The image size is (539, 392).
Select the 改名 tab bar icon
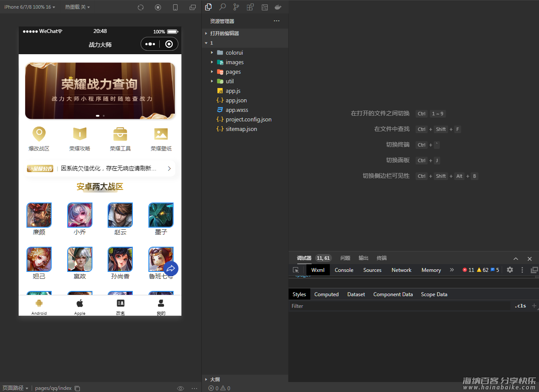click(x=121, y=303)
